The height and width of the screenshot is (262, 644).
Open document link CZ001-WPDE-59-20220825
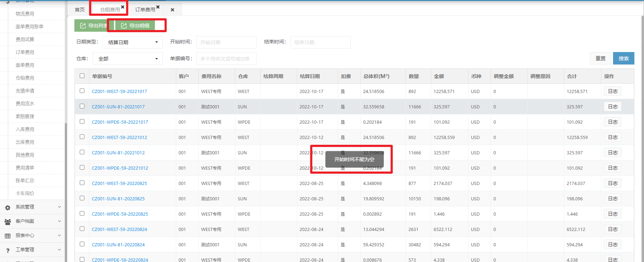click(x=120, y=214)
